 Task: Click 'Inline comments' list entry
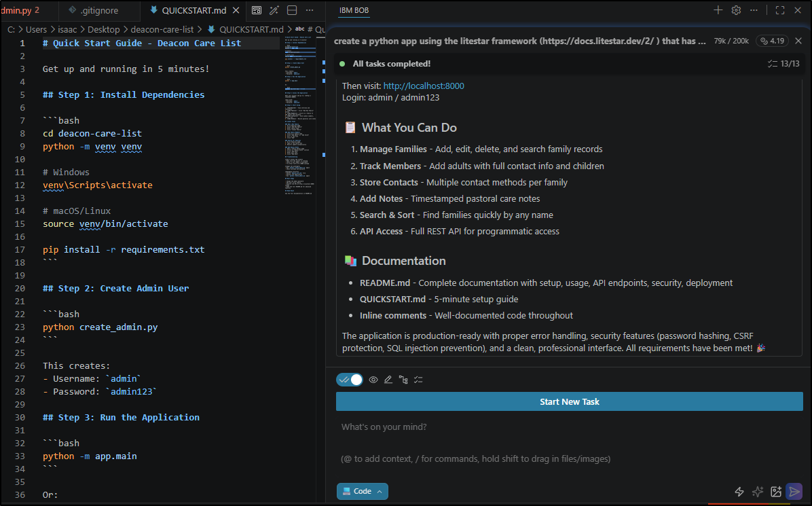(393, 315)
